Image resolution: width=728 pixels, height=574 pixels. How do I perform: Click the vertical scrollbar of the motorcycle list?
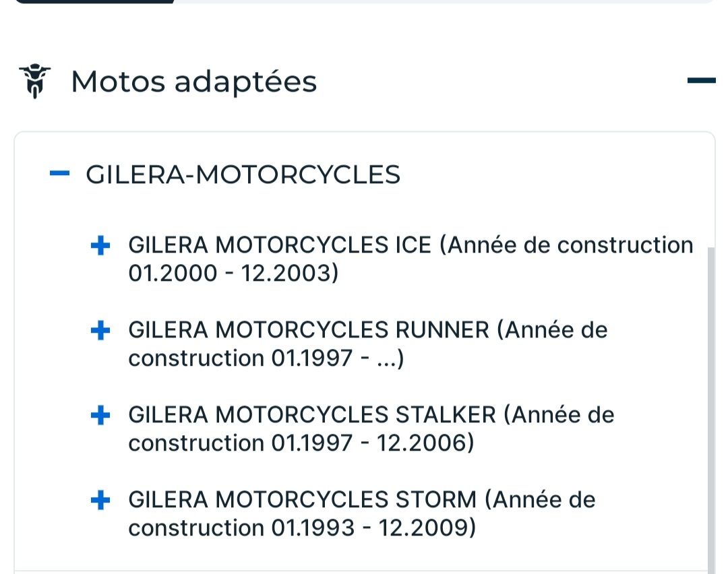(710, 404)
